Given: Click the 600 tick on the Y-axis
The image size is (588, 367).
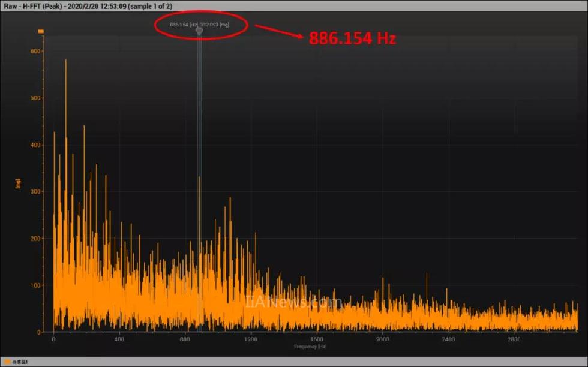Looking at the screenshot, I should pyautogui.click(x=35, y=52).
